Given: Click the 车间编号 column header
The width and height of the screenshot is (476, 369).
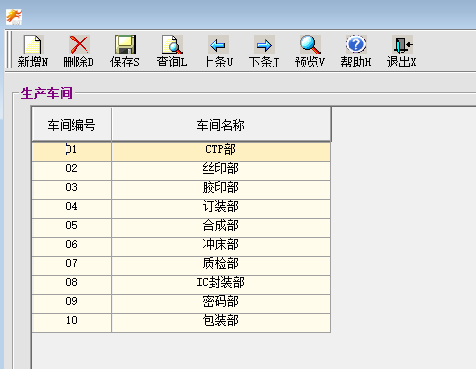Looking at the screenshot, I should coord(72,125).
